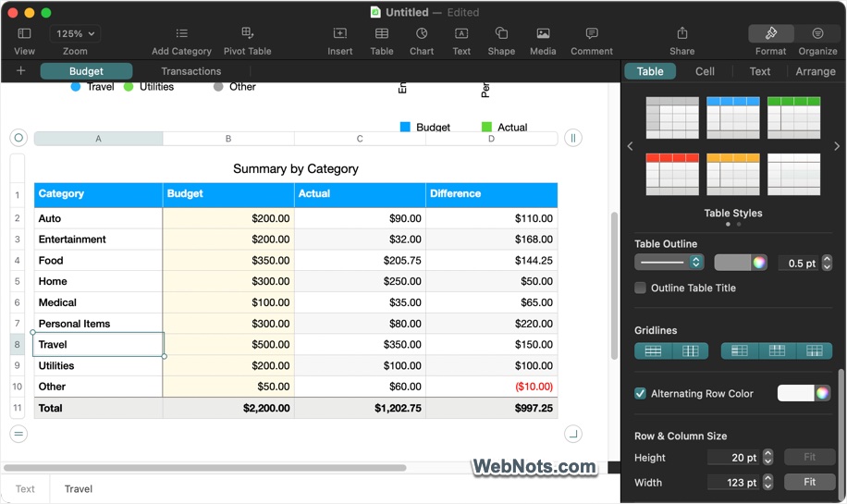Open the View sidebar menu
This screenshot has width=847, height=504.
tap(24, 33)
